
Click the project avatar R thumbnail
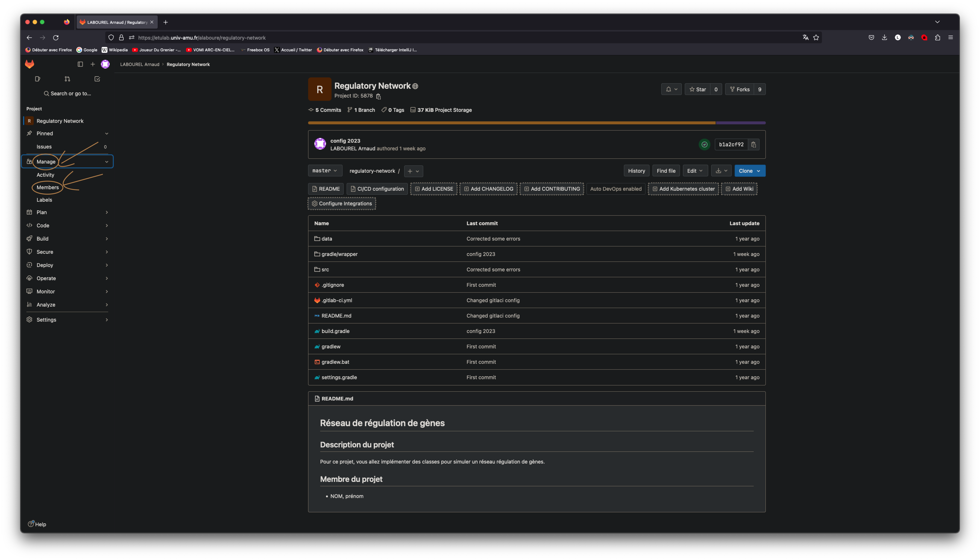point(320,89)
